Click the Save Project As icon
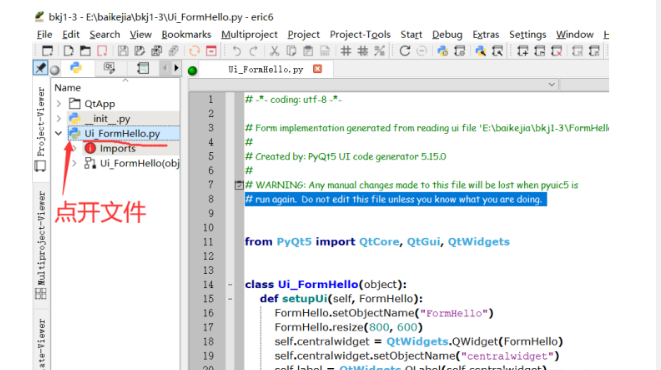 594,51
